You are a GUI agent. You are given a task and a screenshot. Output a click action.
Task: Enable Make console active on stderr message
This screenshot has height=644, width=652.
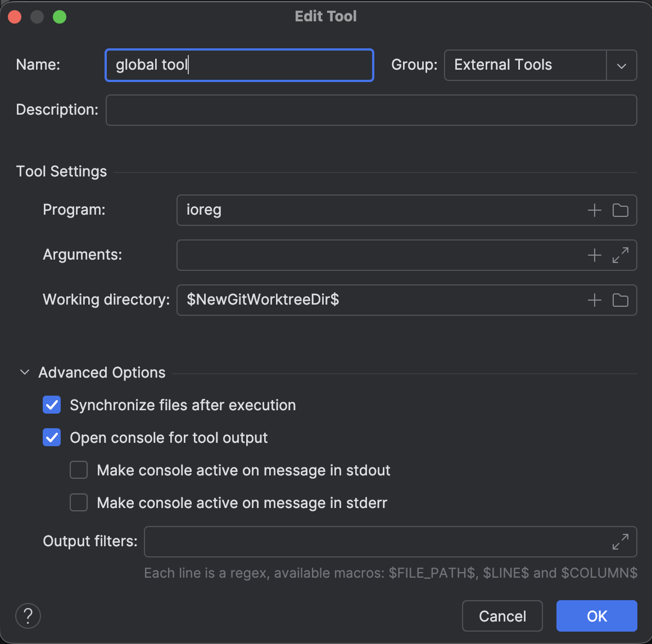(79, 502)
